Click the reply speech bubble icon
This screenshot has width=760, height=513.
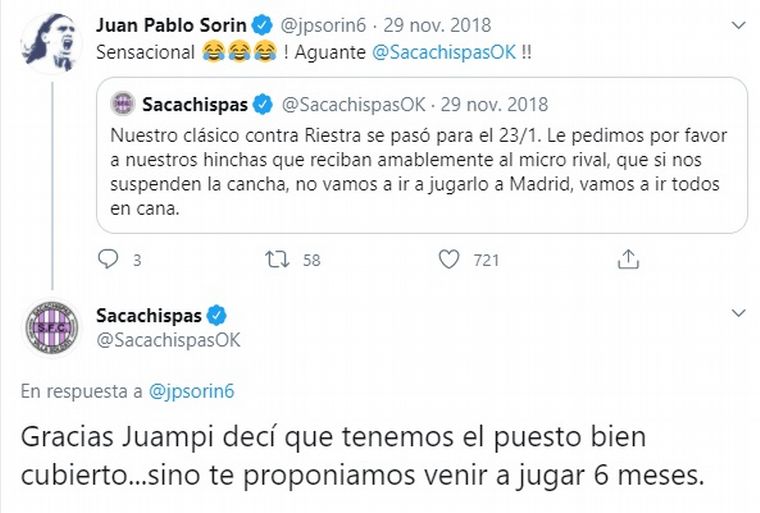108,260
